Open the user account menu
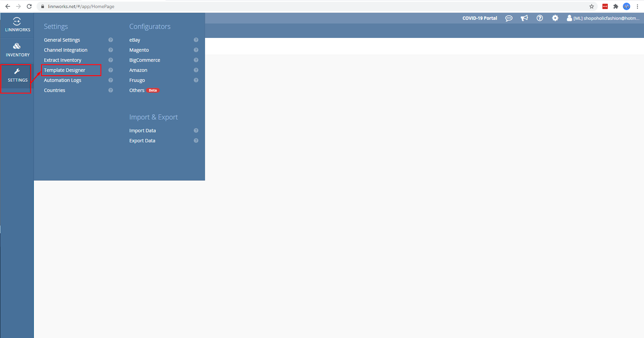This screenshot has height=338, width=644. pyautogui.click(x=603, y=18)
